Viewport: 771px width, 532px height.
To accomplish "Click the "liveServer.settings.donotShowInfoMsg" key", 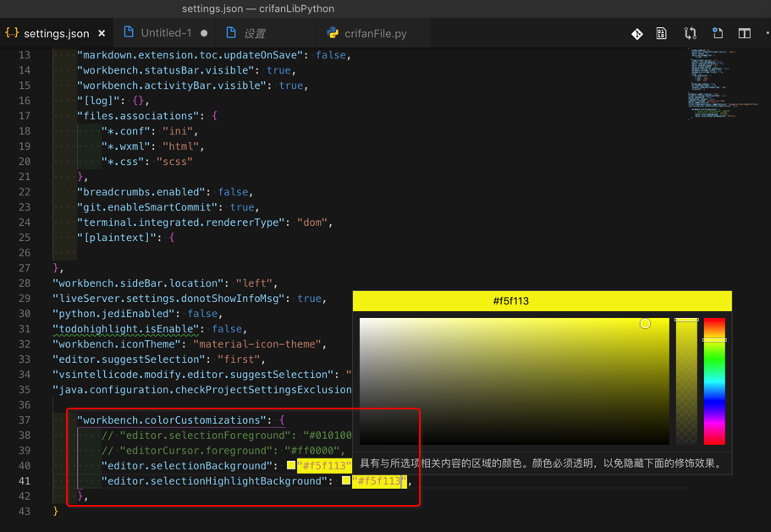I will coord(168,299).
